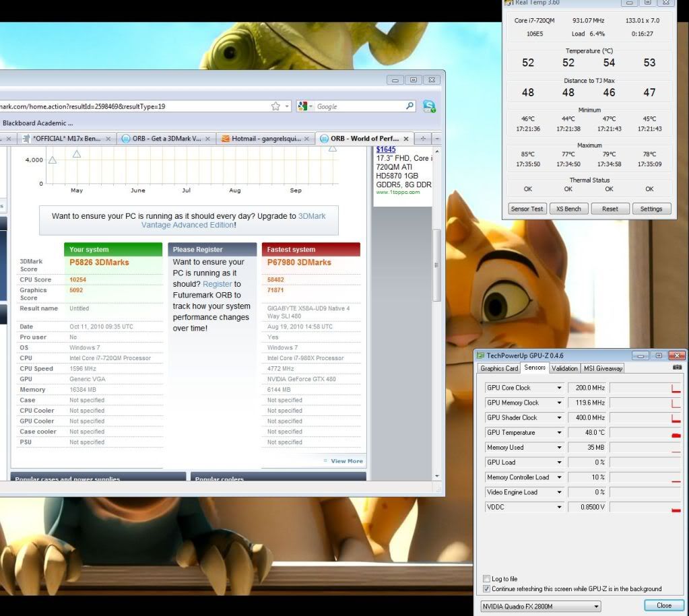This screenshot has width=689, height=616.
Task: Open the GPU Temperature sensor dropdown
Action: coord(560,433)
